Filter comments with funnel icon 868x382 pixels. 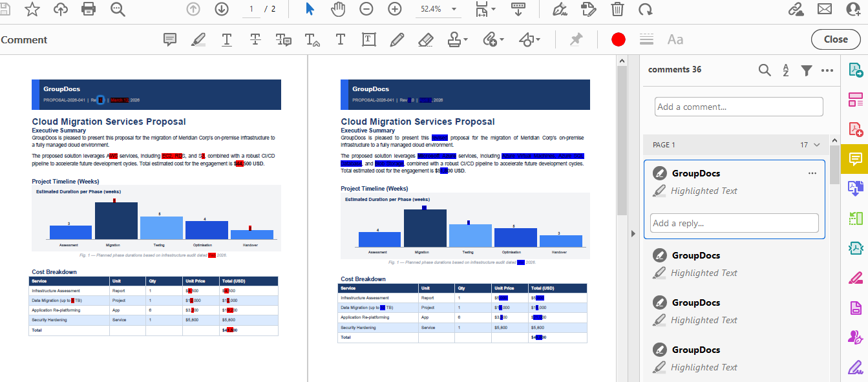[807, 70]
